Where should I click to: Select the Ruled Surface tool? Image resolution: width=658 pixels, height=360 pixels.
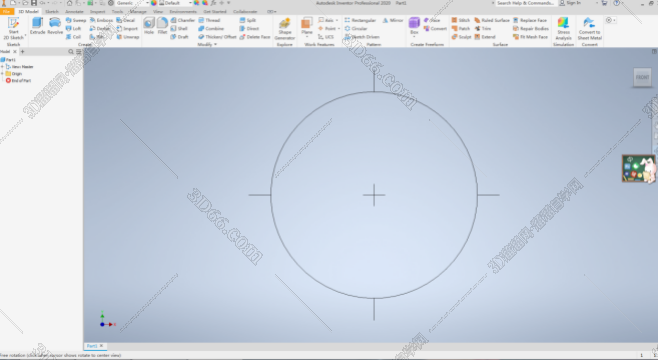point(492,20)
